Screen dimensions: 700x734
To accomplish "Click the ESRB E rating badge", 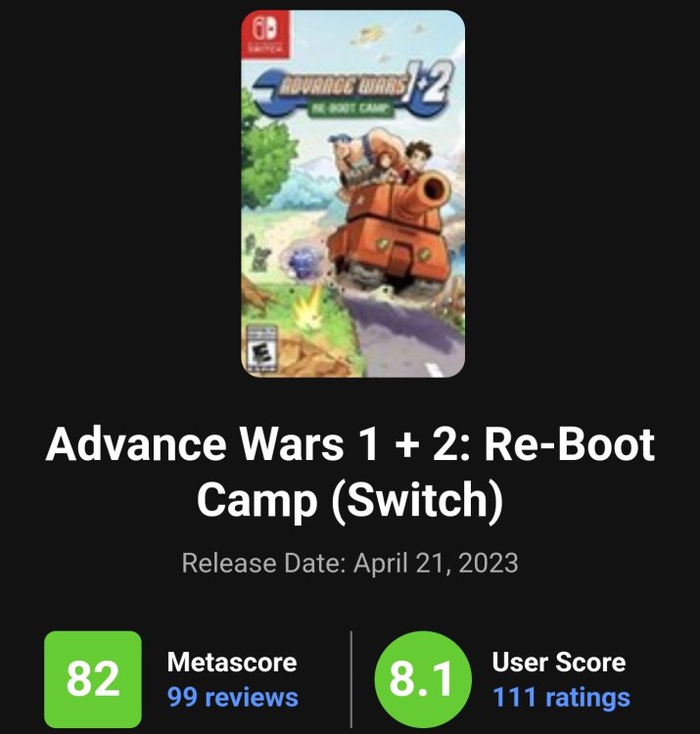I will [261, 348].
